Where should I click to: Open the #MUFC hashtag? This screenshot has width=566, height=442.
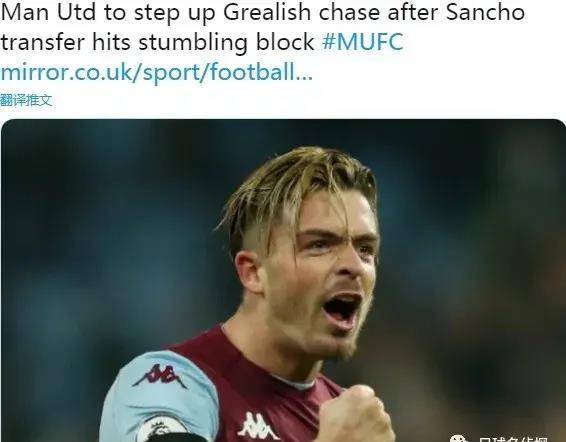point(363,42)
